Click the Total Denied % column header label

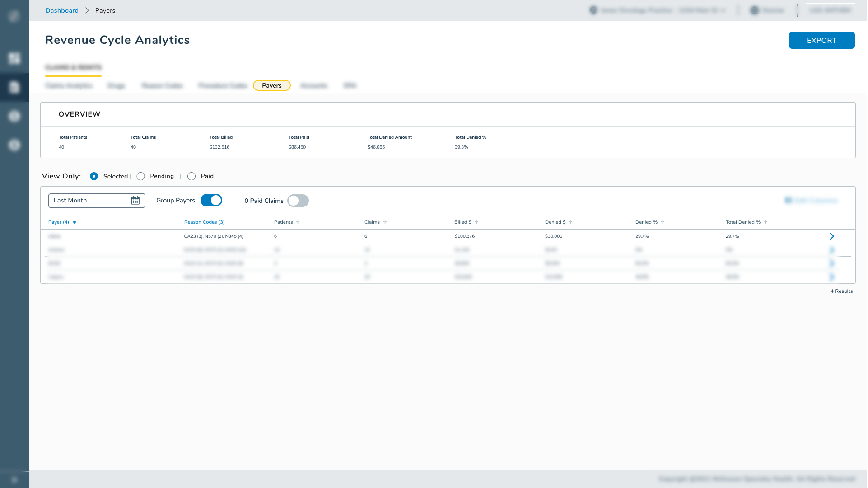743,222
